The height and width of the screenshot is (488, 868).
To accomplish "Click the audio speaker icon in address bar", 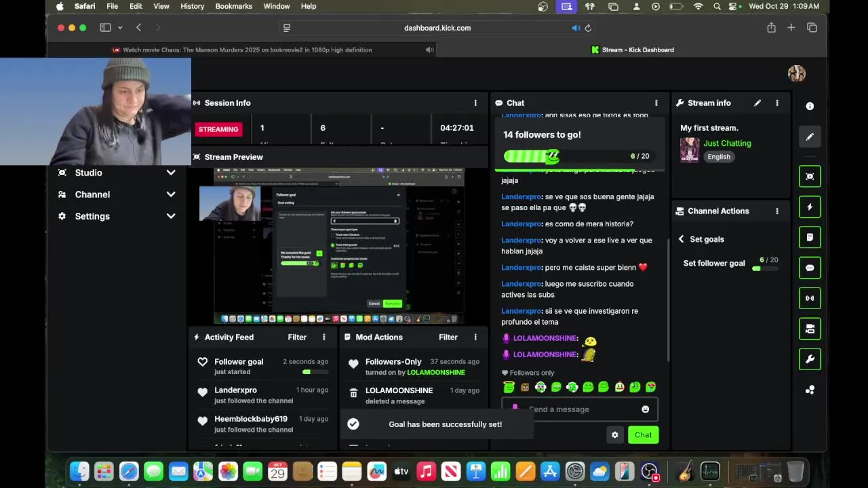I will (x=576, y=28).
